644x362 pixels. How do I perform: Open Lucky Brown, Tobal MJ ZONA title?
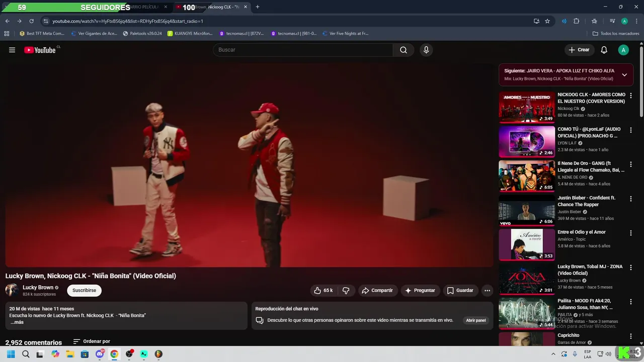(x=590, y=270)
